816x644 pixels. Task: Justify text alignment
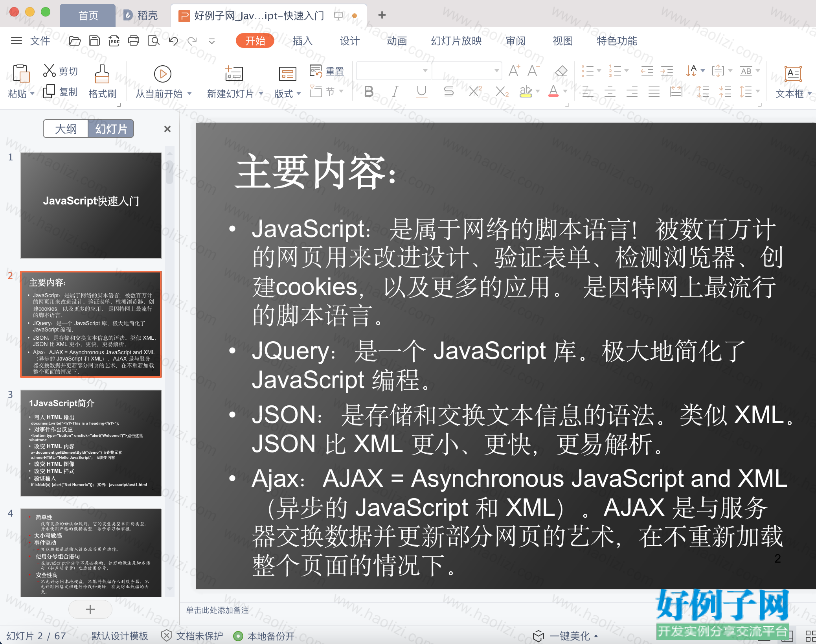[x=654, y=92]
